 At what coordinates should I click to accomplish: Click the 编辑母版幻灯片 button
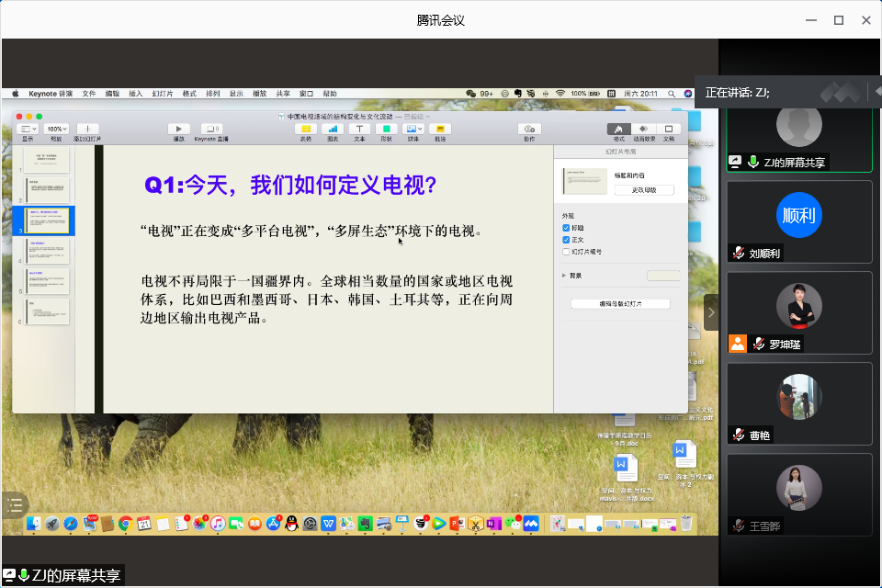click(x=620, y=304)
